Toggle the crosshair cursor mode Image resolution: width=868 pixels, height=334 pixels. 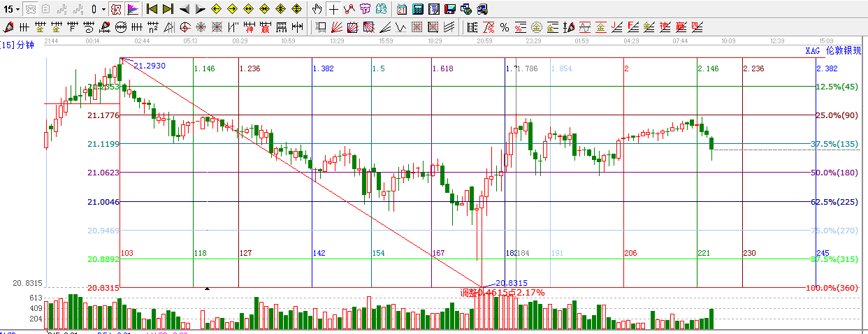point(334,9)
